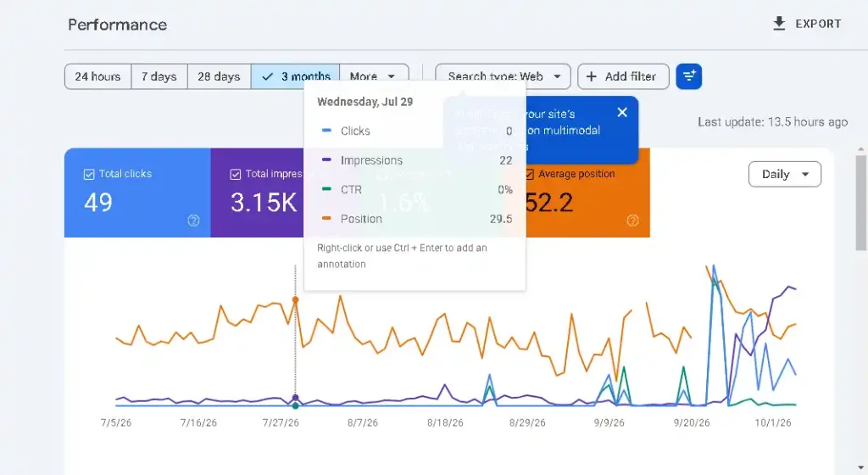Click the Last update: 13.5 hours ago text
Screen dimensions: 868x475
tap(772, 122)
